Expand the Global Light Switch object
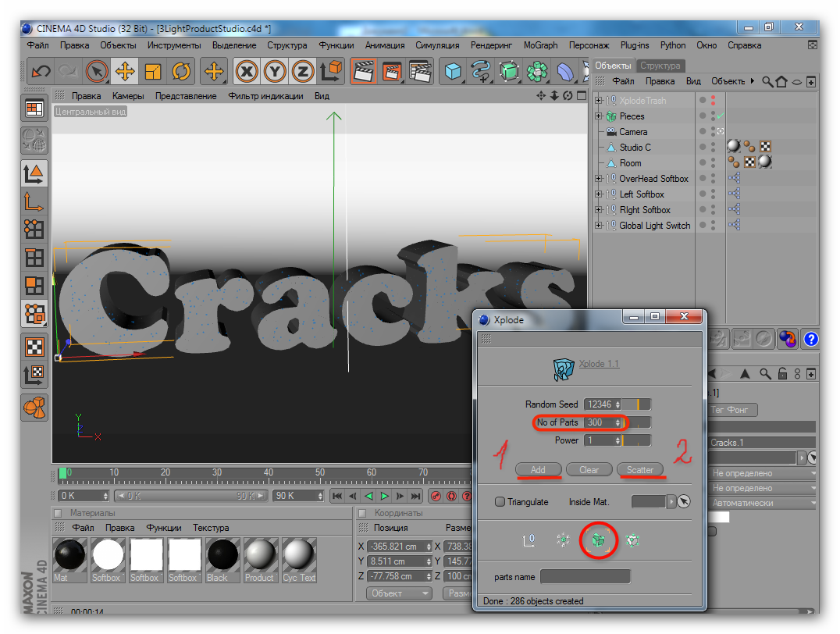 tap(599, 225)
